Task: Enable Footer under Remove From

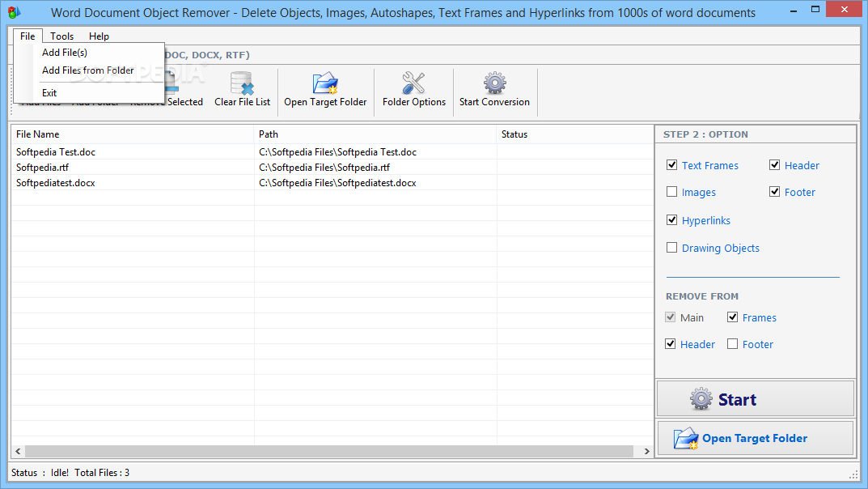Action: 732,344
